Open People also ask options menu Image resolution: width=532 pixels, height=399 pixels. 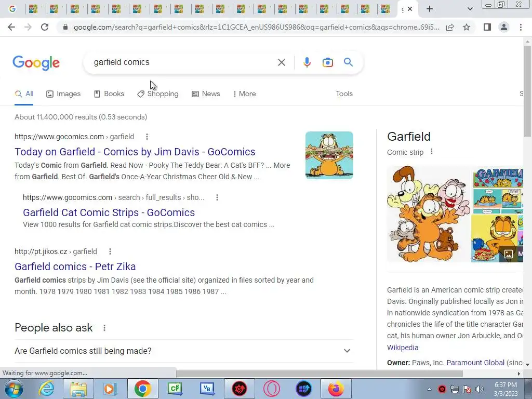(x=104, y=328)
